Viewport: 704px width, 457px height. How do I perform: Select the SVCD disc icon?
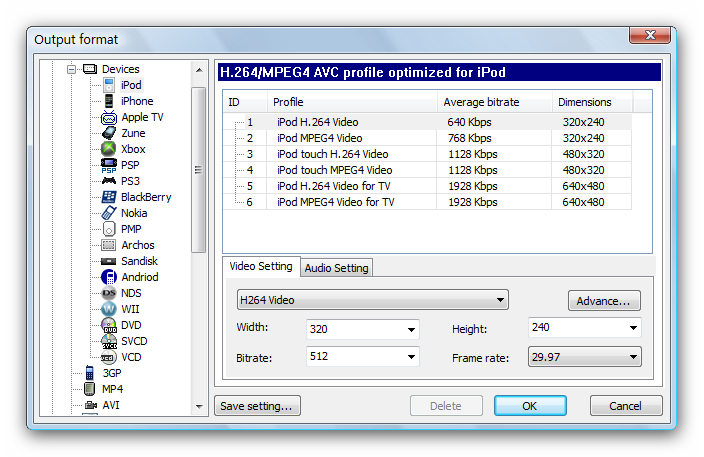click(x=109, y=341)
